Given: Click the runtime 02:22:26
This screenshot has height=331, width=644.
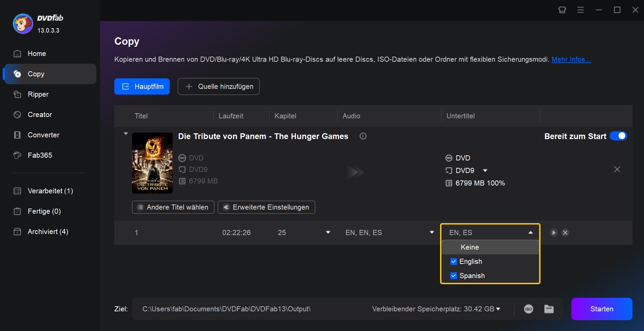Looking at the screenshot, I should pyautogui.click(x=236, y=233).
